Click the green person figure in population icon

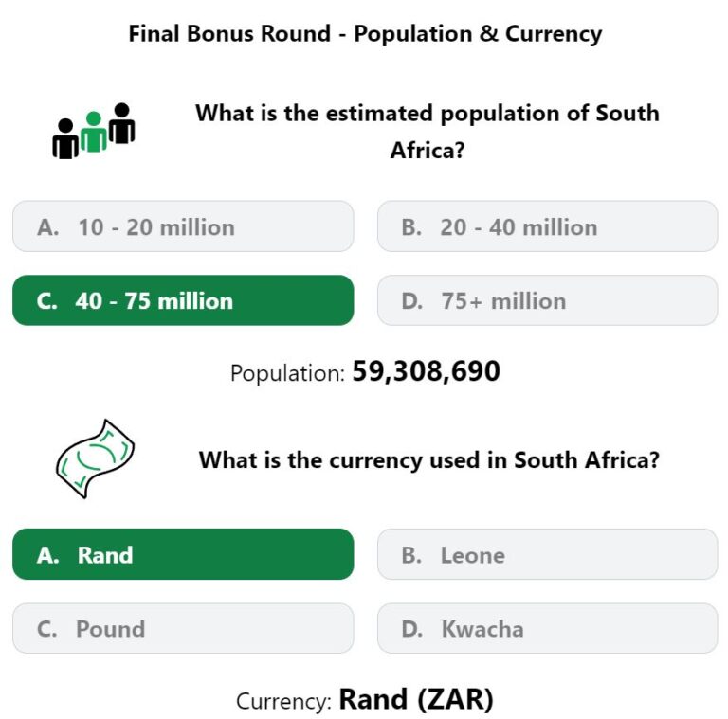click(x=94, y=132)
